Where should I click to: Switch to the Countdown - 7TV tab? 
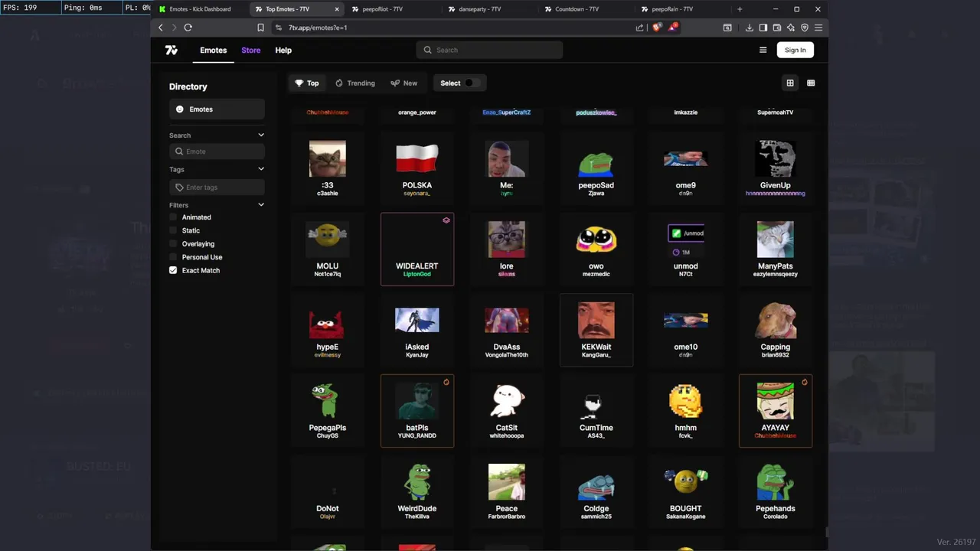[586, 9]
